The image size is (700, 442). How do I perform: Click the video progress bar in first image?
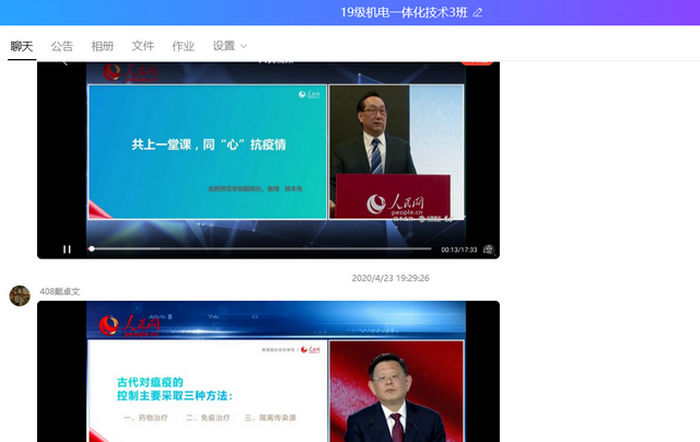tap(260, 249)
